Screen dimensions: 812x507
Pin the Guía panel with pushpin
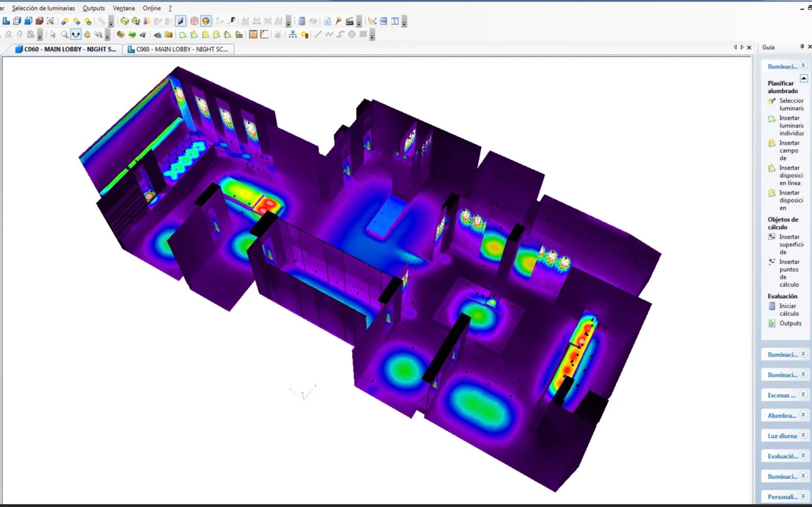click(x=802, y=47)
